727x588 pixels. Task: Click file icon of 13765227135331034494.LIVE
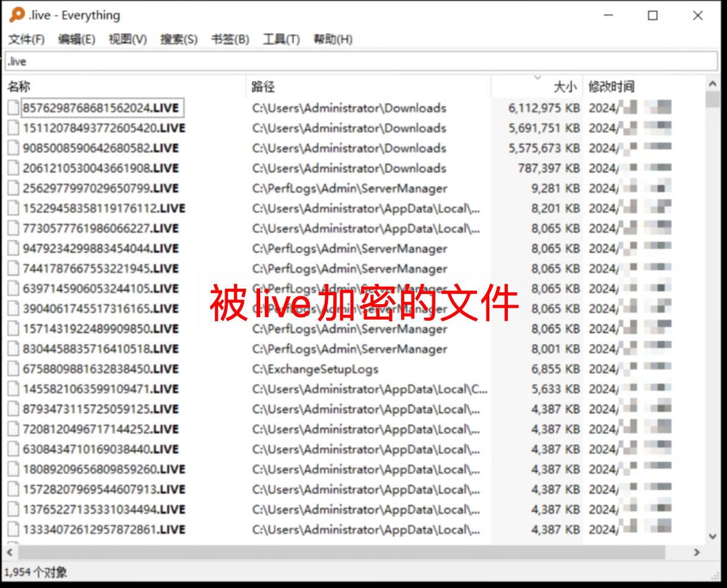[13, 510]
